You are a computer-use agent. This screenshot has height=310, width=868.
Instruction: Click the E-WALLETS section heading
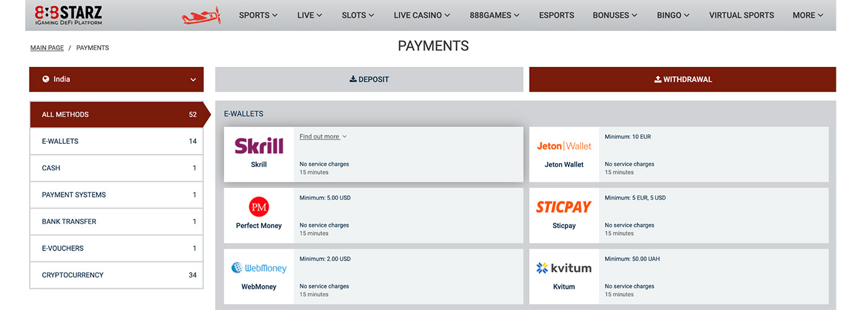(244, 114)
